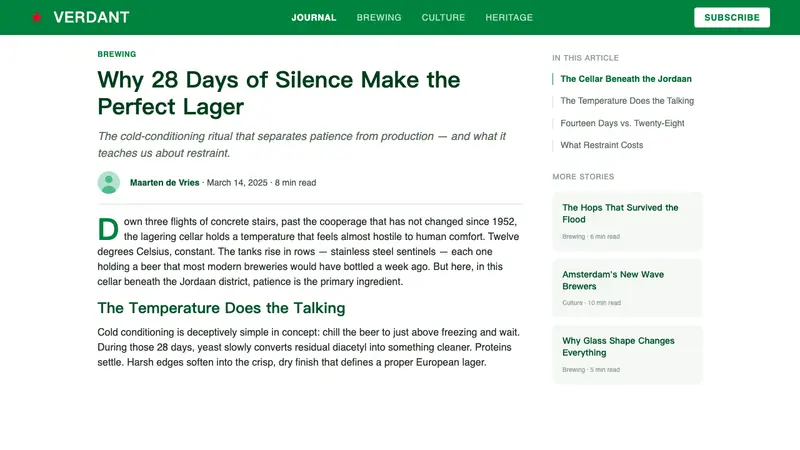Viewport: 800px width, 450px height.
Task: Open Maarten de Vries author profile
Action: pos(164,183)
